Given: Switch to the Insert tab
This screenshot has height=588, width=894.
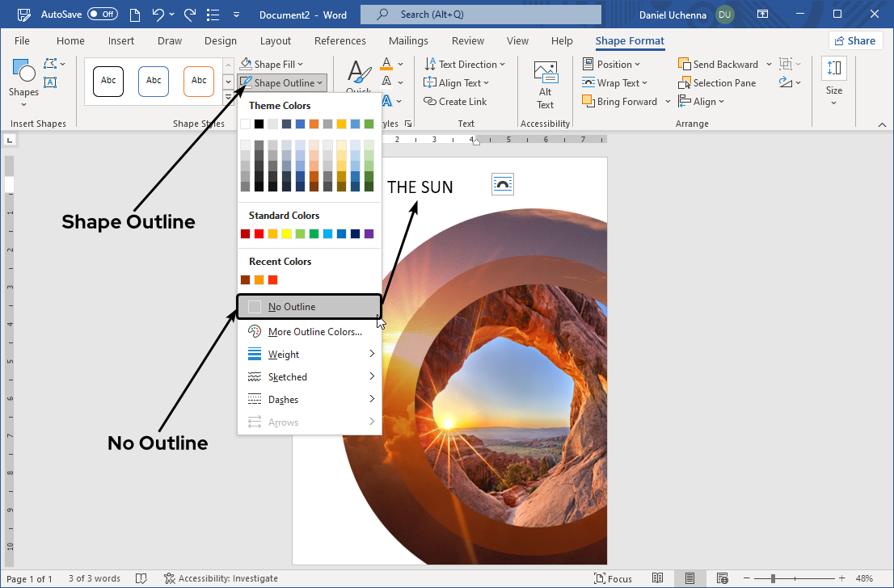Looking at the screenshot, I should pyautogui.click(x=121, y=41).
